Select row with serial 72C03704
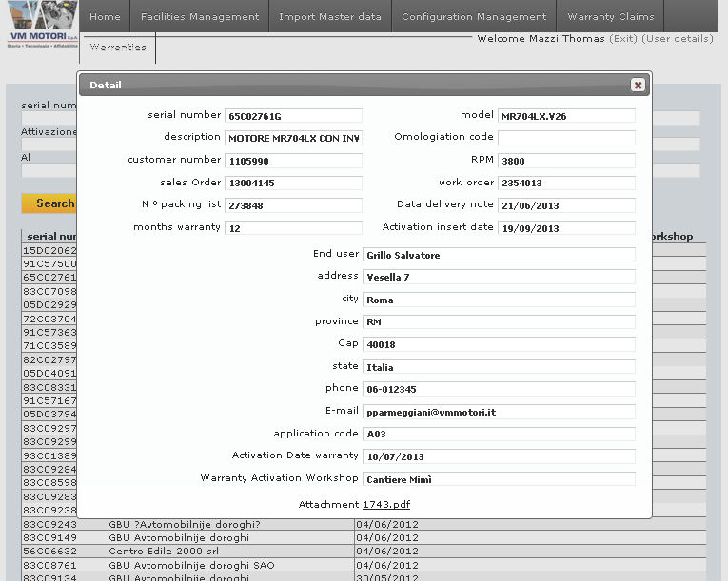This screenshot has height=581, width=728. pos(49,319)
